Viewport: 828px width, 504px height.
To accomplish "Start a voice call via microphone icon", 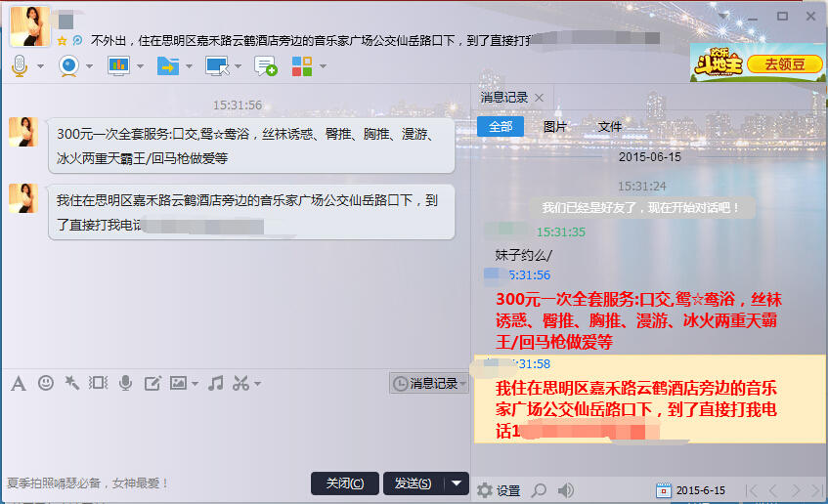I will click(x=20, y=65).
